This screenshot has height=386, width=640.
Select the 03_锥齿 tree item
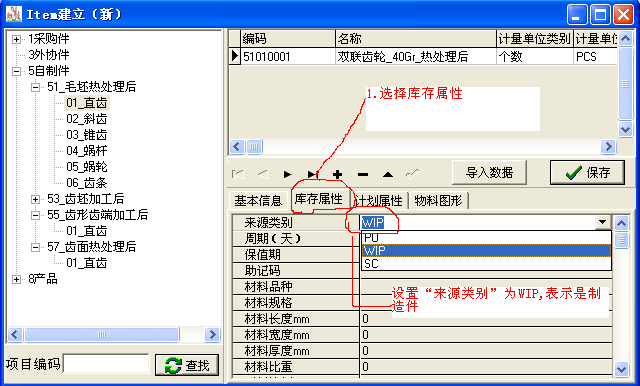click(87, 135)
